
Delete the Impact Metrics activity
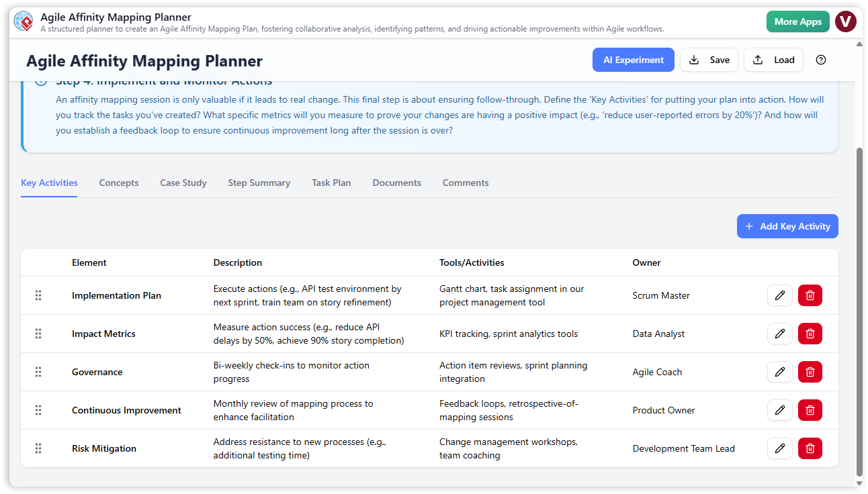810,334
